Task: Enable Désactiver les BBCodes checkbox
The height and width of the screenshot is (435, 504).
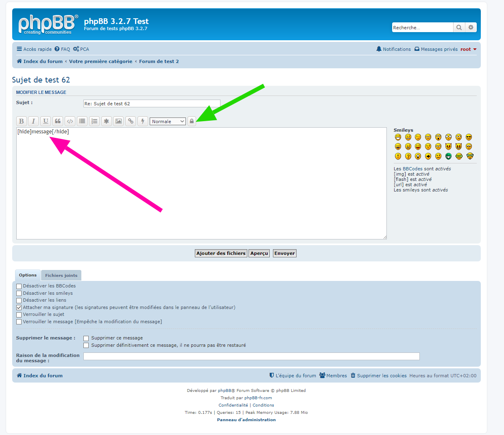Action: click(19, 286)
